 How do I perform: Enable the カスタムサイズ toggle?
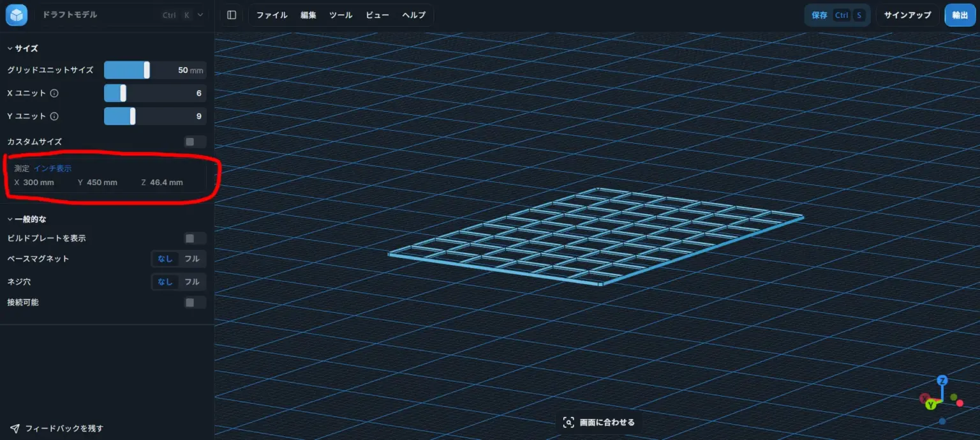click(x=195, y=141)
